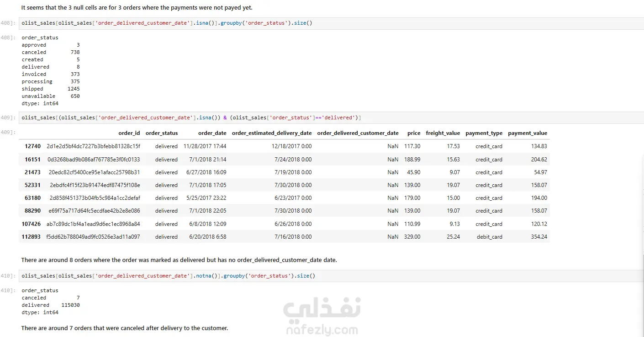
Task: Click the payment_value column header
Action: [x=528, y=133]
